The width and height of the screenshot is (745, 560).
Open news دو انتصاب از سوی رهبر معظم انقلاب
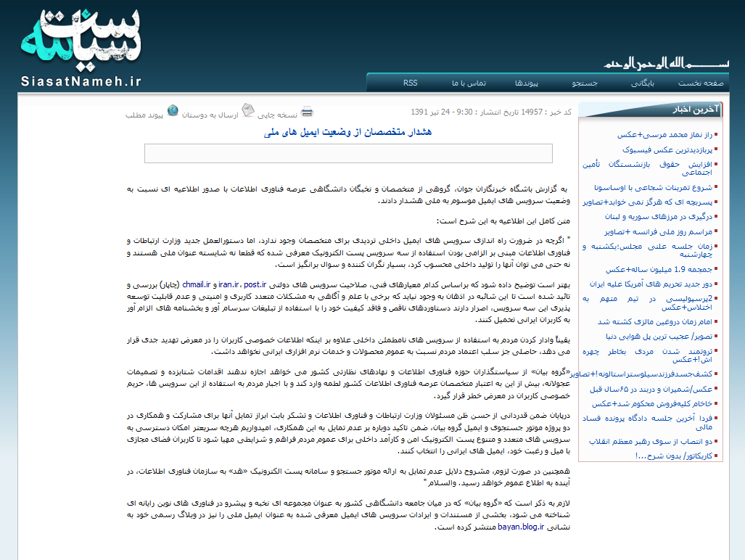coord(651,441)
